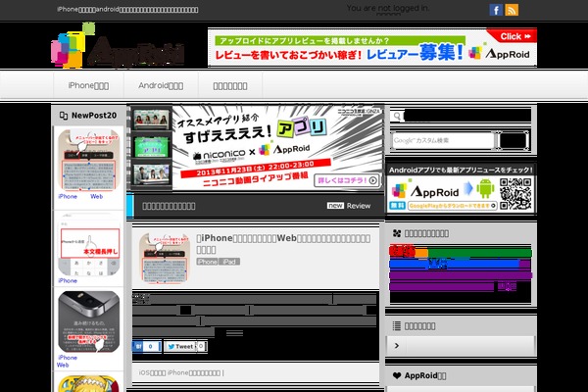588x392 pixels.
Task: Click the magnifier search icon
Action: 397,117
